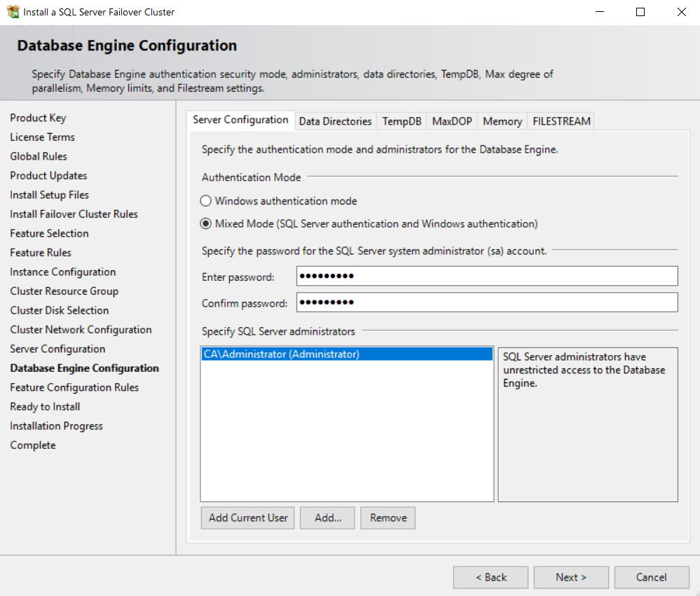The width and height of the screenshot is (700, 596).
Task: Click Install Failover Cluster Rules step
Action: (x=74, y=214)
